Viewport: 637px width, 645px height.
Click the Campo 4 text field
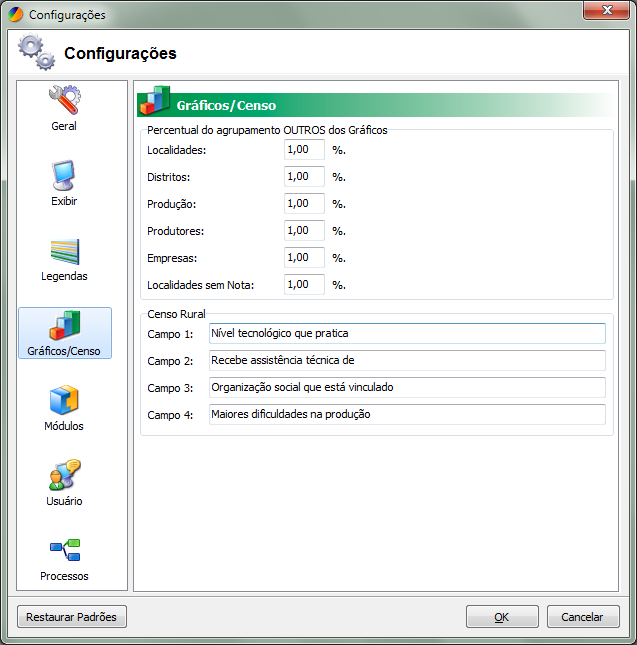407,414
